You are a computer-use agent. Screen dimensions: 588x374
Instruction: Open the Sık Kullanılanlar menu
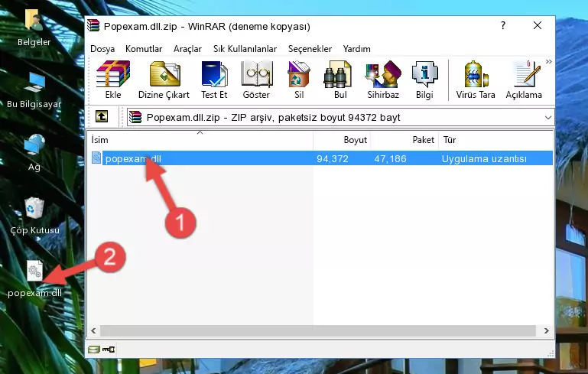245,49
